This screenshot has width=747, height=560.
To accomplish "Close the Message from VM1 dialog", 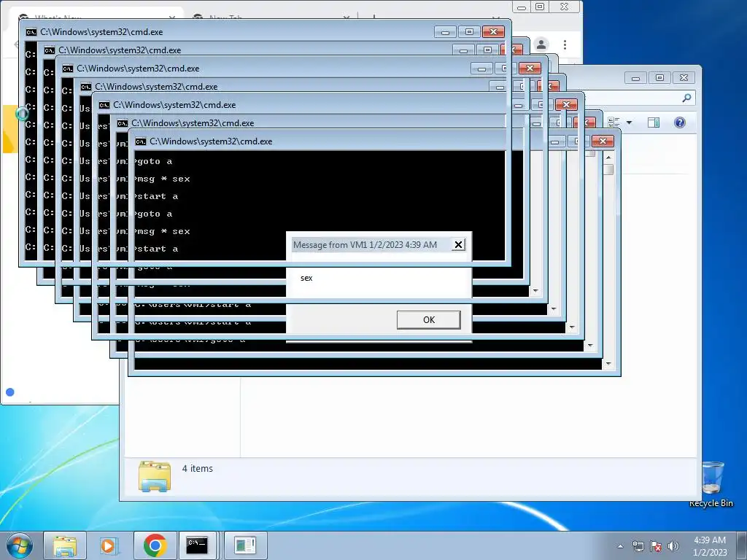I will click(458, 245).
